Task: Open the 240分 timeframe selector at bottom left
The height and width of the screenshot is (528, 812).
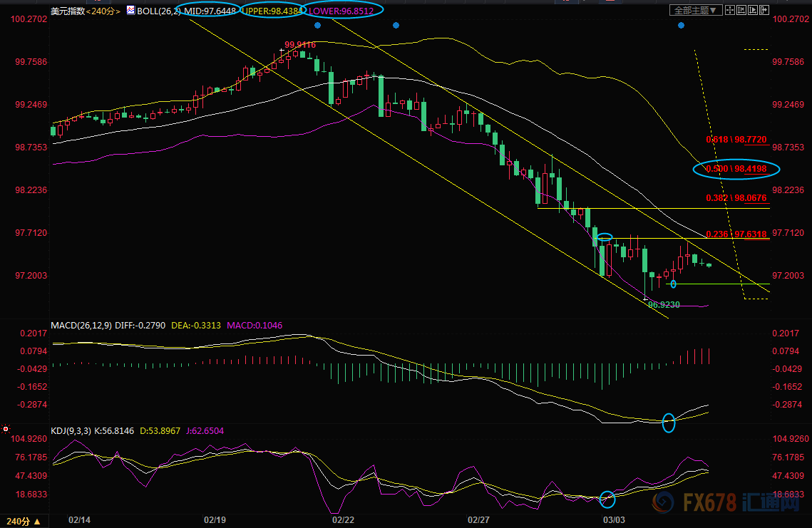Action: pyautogui.click(x=23, y=521)
